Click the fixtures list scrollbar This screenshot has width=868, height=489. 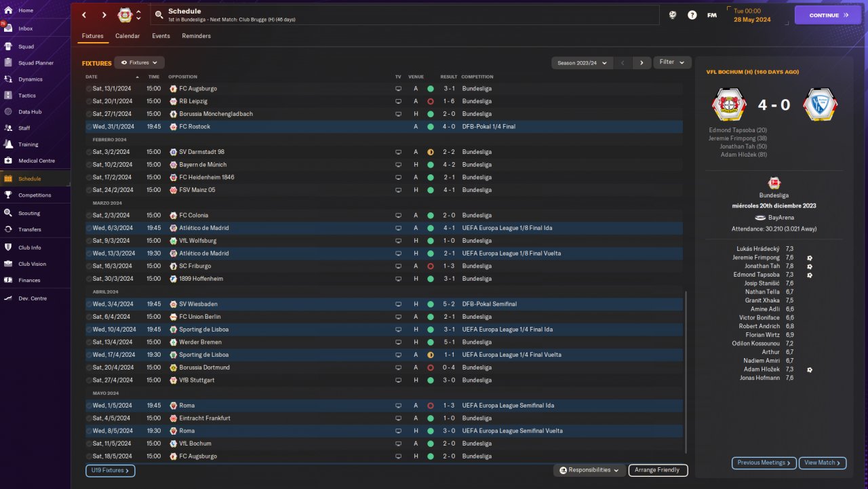686,372
